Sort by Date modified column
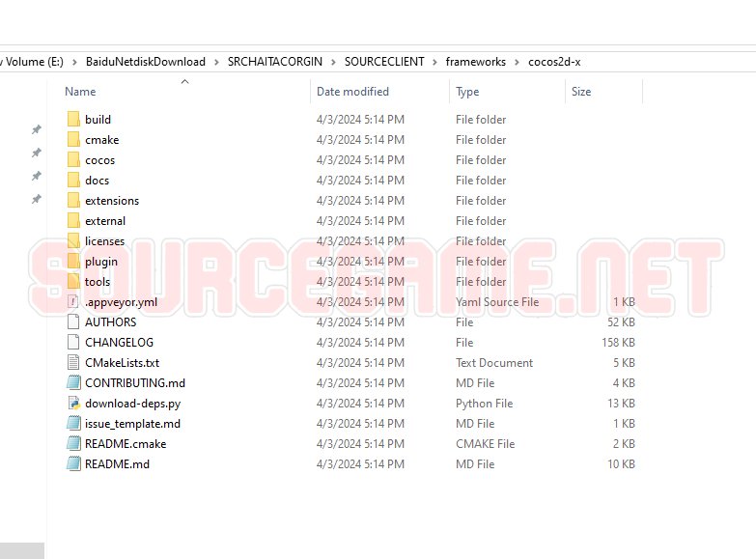The width and height of the screenshot is (756, 559). pos(352,92)
